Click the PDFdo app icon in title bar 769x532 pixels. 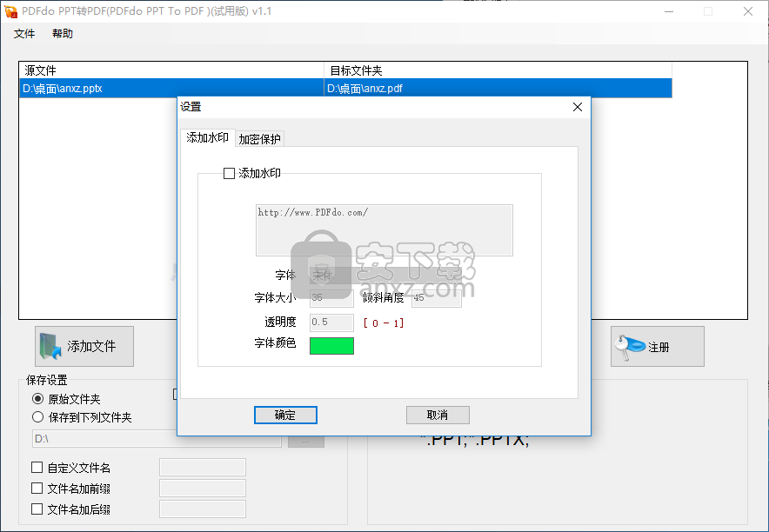(x=10, y=11)
